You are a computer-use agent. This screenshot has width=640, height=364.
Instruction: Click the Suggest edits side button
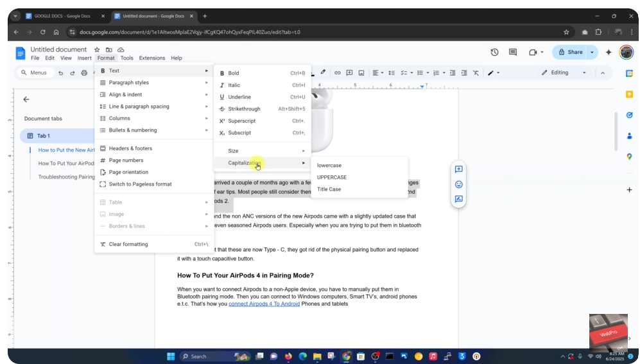(x=459, y=199)
